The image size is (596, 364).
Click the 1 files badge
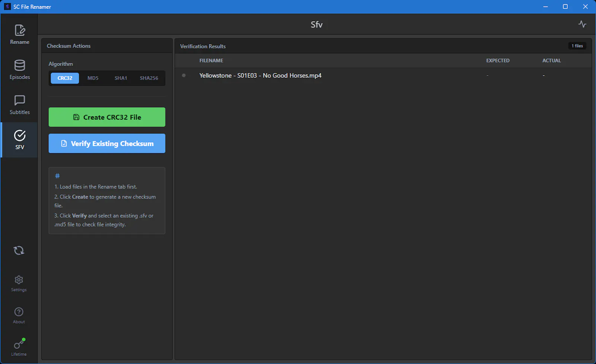pyautogui.click(x=577, y=46)
